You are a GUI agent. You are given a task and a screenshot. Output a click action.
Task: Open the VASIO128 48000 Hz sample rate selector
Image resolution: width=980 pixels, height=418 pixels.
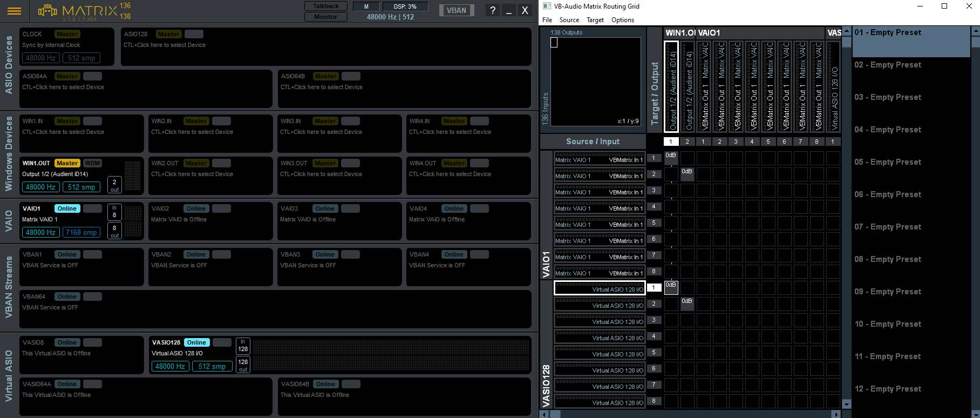click(x=170, y=366)
